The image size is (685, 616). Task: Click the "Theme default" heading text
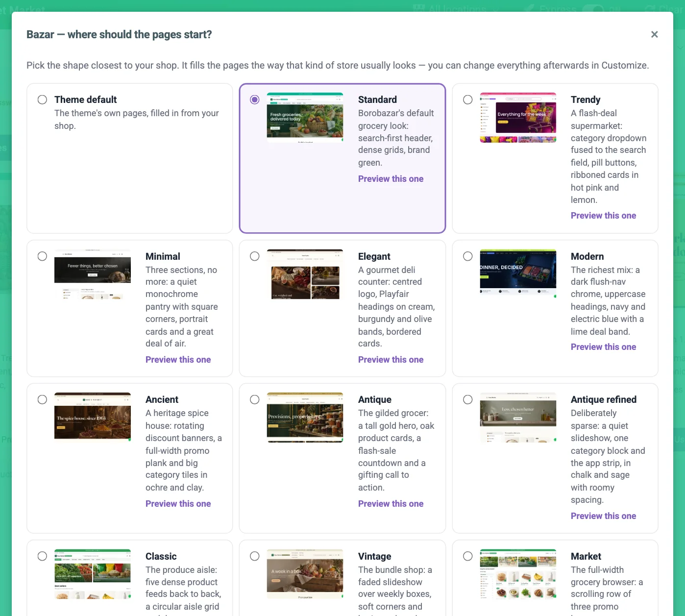[85, 99]
